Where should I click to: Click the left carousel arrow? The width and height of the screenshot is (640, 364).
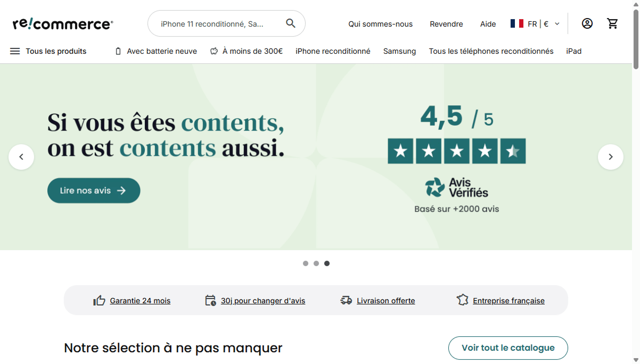pos(21,156)
